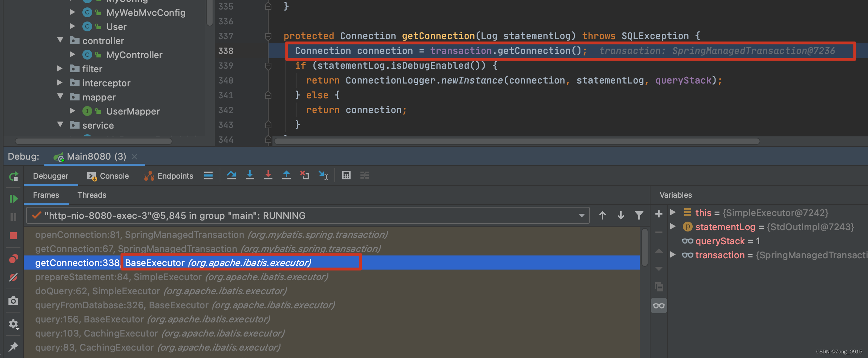Switch to the Console tab
868x358 pixels.
[x=108, y=176]
